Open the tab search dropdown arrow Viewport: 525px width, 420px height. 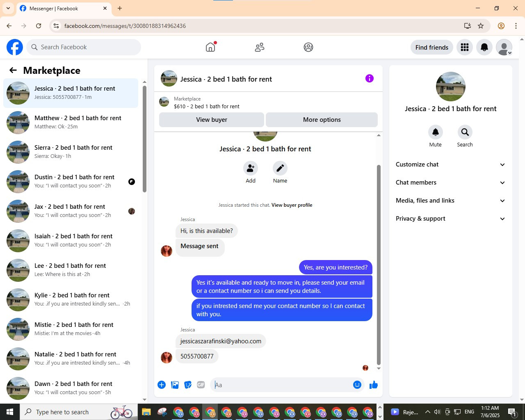click(x=8, y=8)
